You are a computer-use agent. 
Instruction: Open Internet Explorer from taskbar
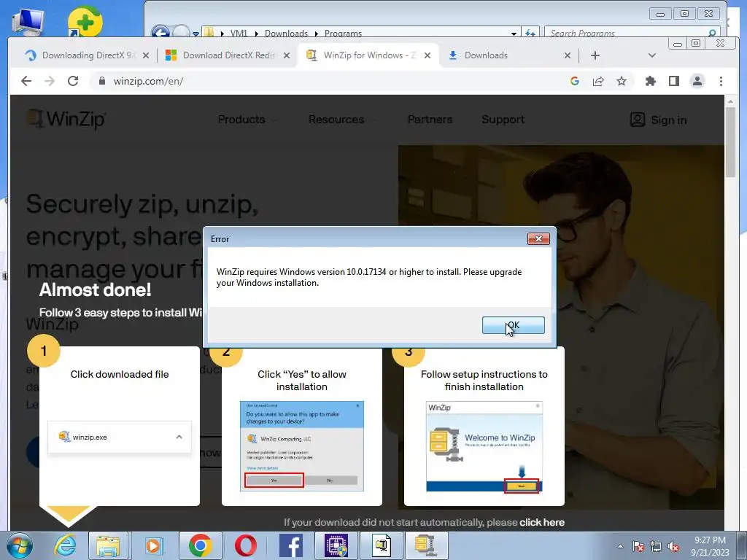point(64,545)
